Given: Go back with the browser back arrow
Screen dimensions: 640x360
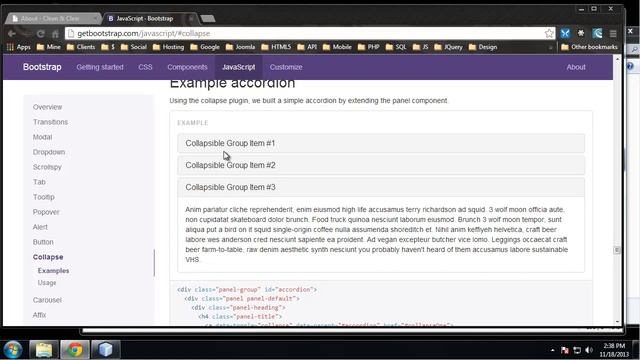Looking at the screenshot, I should click(x=12, y=33).
